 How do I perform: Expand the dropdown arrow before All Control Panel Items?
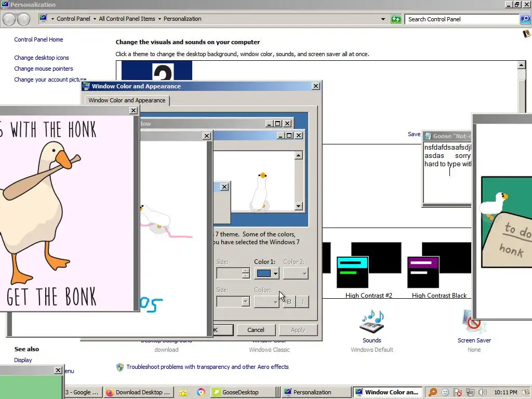[x=95, y=19]
